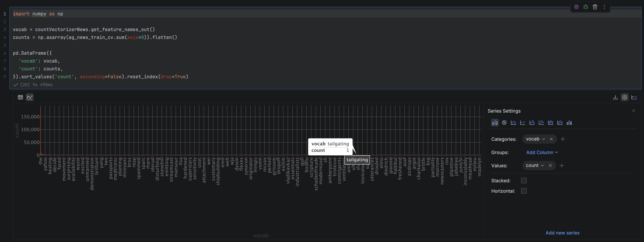Add another Values column with plus
The height and width of the screenshot is (242, 644).
[562, 166]
